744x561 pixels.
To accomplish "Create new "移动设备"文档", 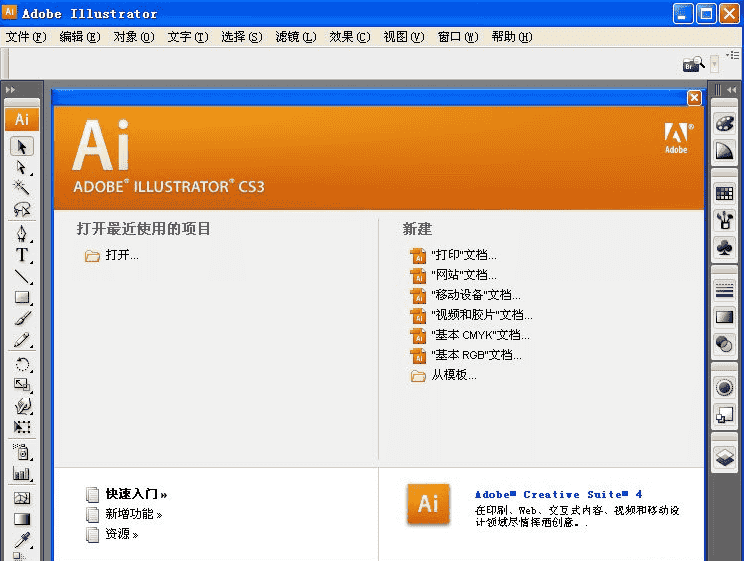I will 465,295.
